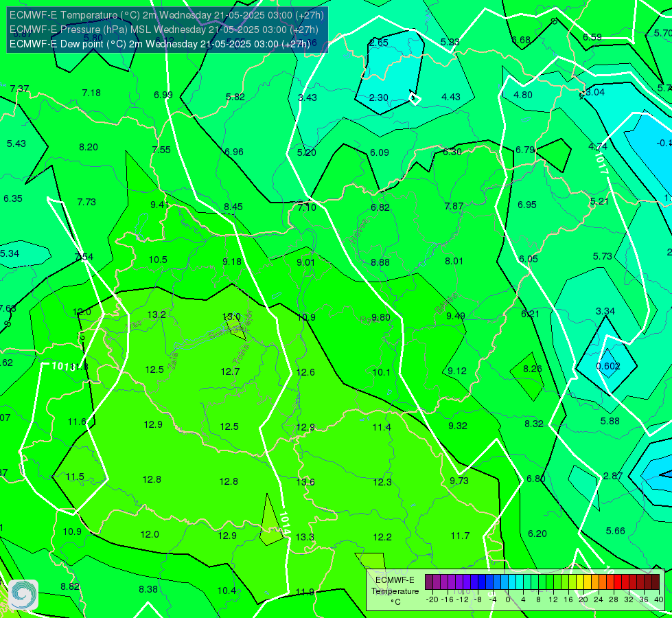Click the dew point value 9.41

tap(159, 205)
